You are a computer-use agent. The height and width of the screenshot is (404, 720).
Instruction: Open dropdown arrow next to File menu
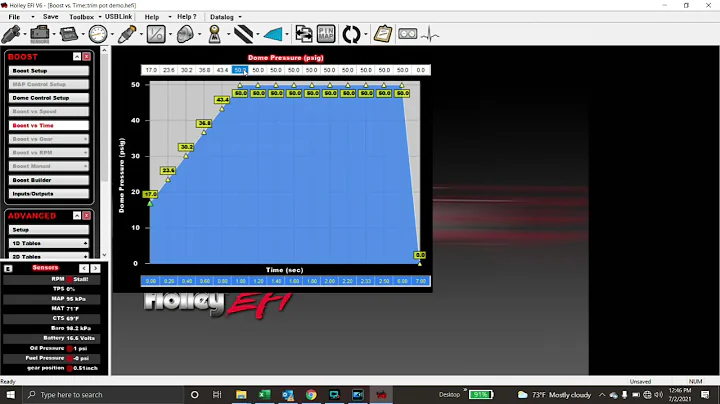point(33,17)
